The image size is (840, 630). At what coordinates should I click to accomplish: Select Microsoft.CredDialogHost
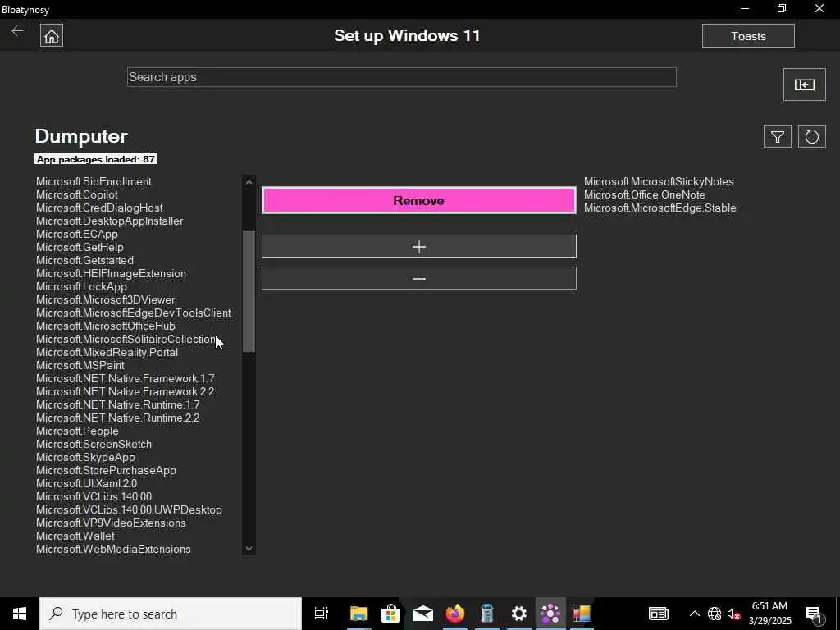99,208
